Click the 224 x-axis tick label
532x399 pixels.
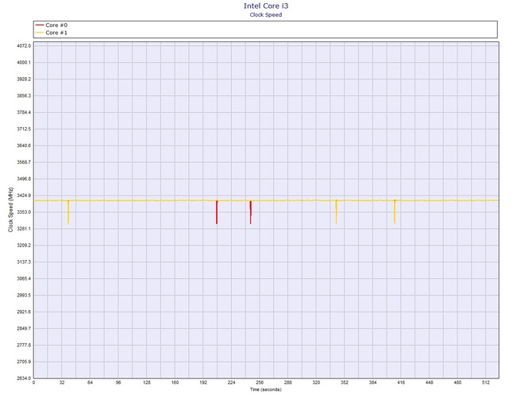click(231, 382)
